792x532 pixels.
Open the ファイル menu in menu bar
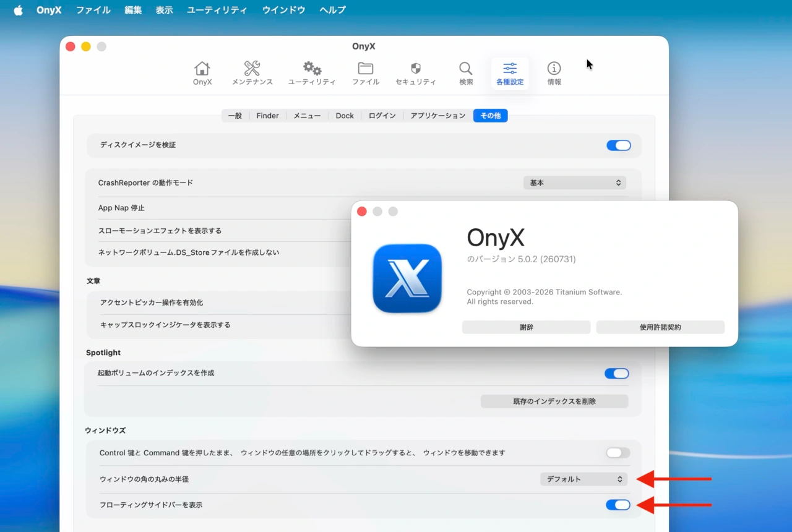click(x=93, y=10)
